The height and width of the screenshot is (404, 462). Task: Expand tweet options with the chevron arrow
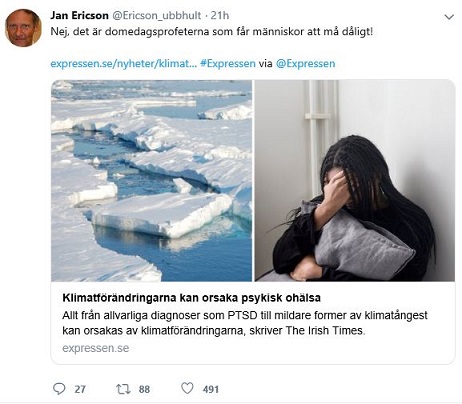pyautogui.click(x=449, y=17)
